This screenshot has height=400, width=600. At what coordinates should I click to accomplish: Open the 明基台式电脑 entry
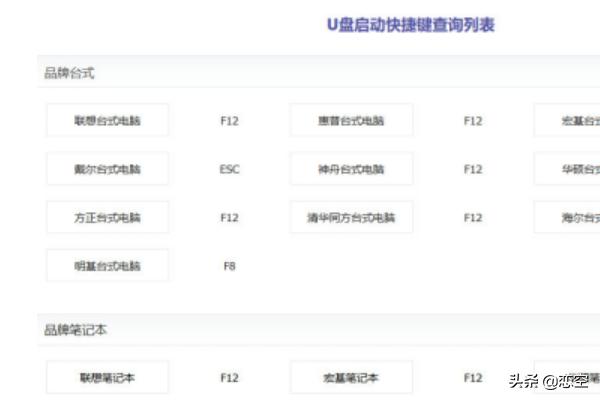tap(107, 266)
